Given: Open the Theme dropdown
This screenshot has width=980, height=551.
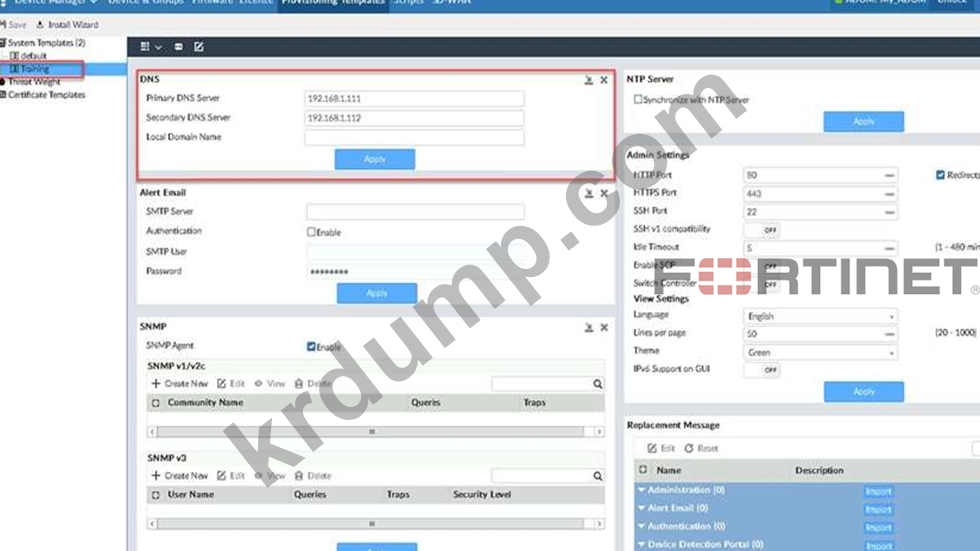Looking at the screenshot, I should (x=821, y=353).
